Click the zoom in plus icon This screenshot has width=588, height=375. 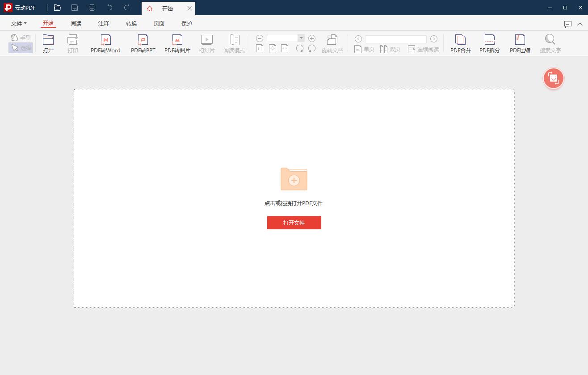click(312, 38)
